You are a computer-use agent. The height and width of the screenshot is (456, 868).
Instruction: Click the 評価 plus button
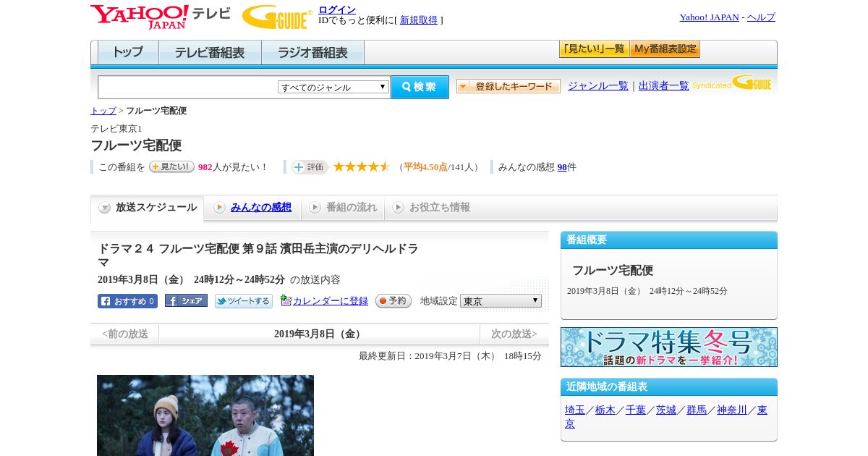tap(310, 166)
